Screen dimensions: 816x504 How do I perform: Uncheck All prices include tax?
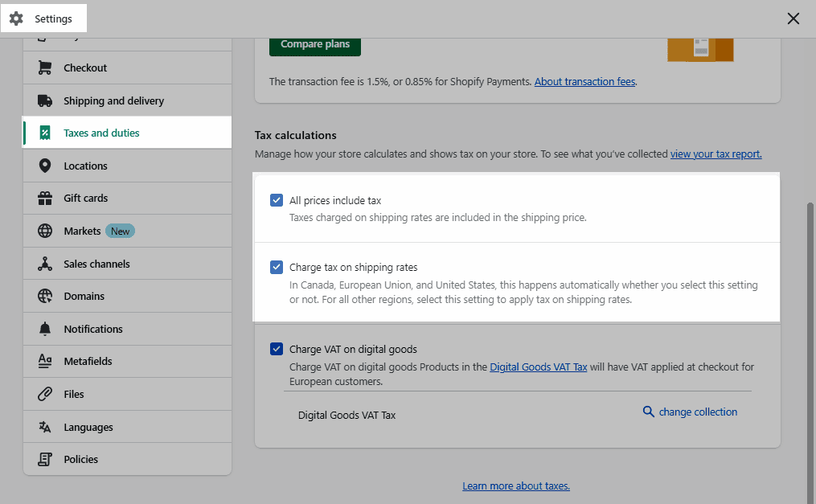point(277,200)
